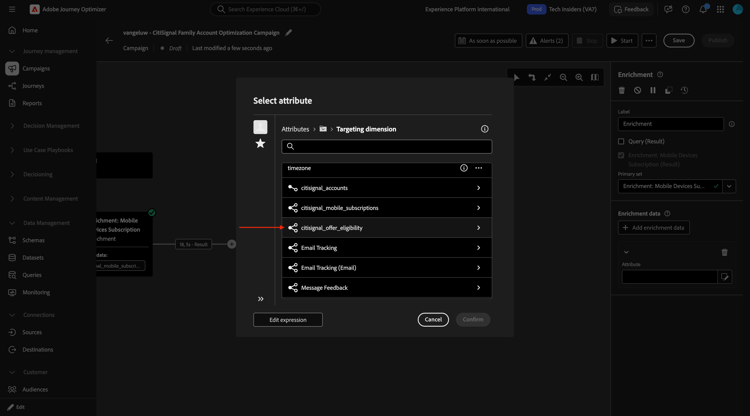Select the favorites star icon in dialog
Viewport: 750px width, 416px height.
[x=260, y=143]
